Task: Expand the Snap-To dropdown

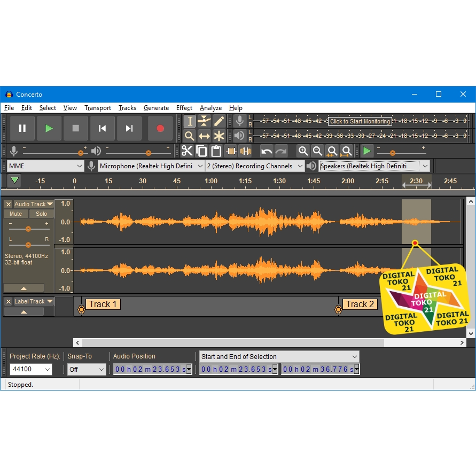Action: coord(87,369)
